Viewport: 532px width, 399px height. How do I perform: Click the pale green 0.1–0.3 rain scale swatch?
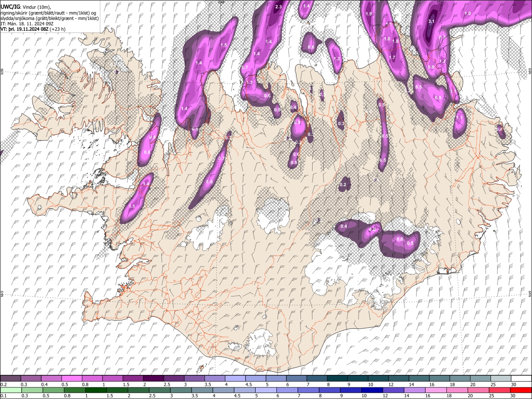coord(11,390)
